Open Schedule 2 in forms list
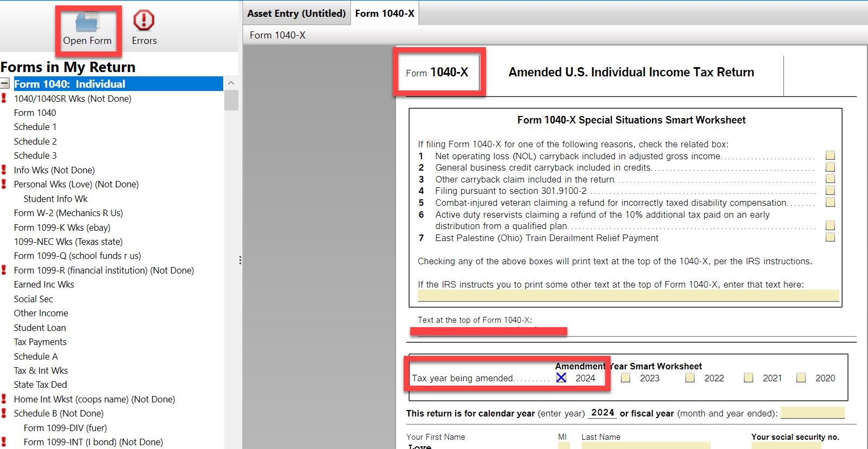The width and height of the screenshot is (868, 449). point(35,141)
